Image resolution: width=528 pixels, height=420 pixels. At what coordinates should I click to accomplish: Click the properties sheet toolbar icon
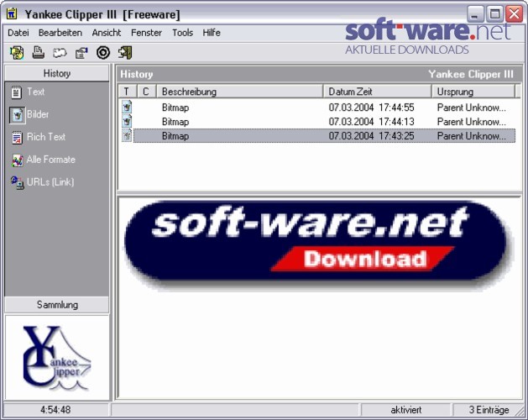81,53
